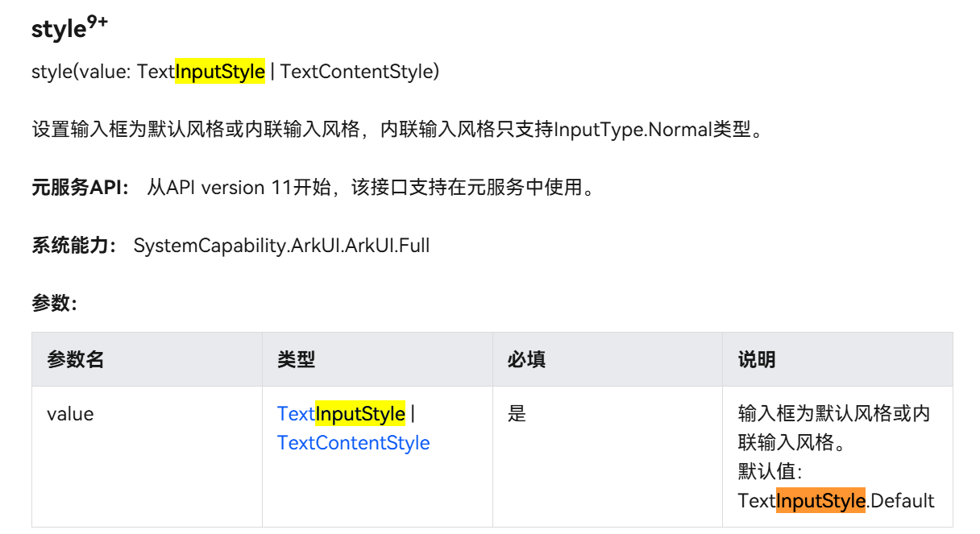
Task: Click the 参数 section label
Action: 53,304
